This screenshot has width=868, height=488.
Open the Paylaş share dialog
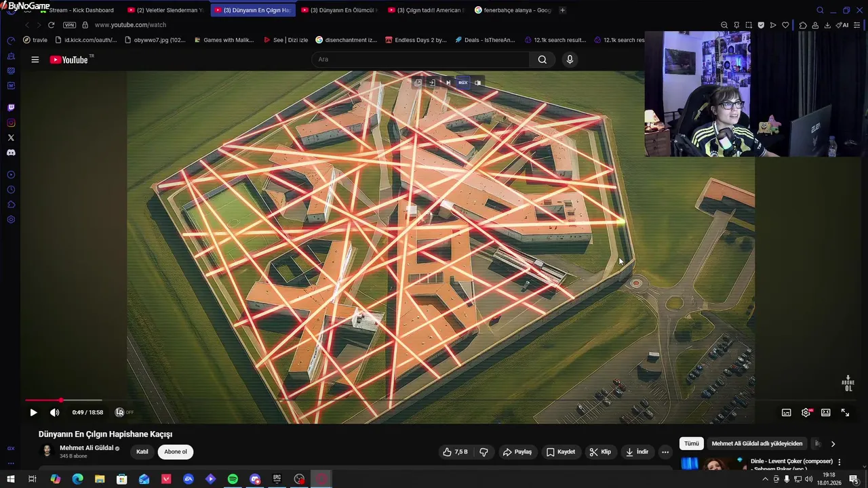point(517,452)
